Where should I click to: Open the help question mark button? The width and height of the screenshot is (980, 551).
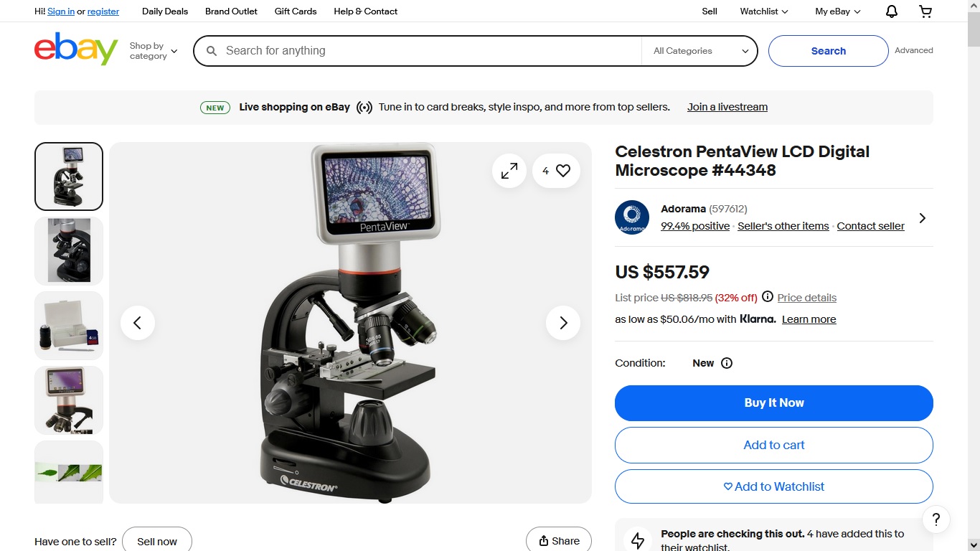936,519
